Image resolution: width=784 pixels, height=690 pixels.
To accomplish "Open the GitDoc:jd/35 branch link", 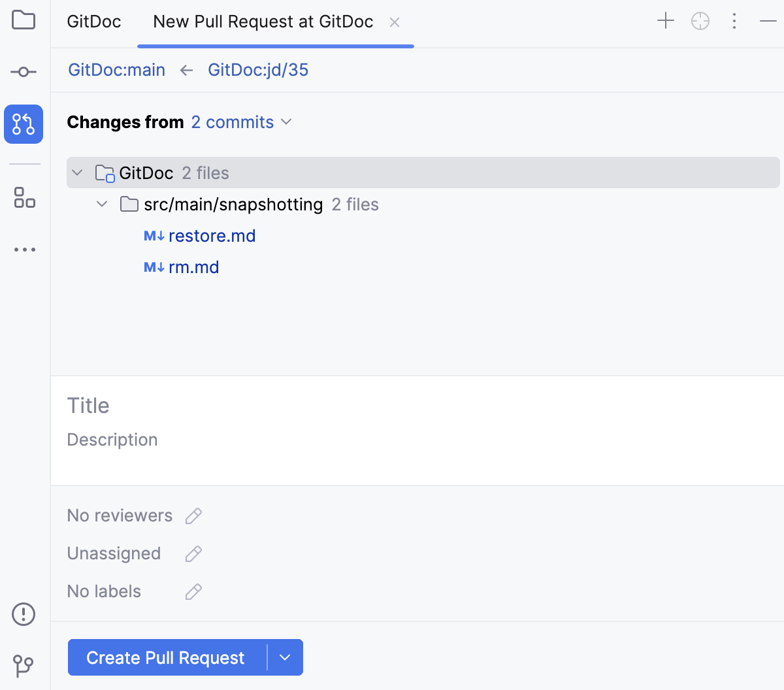I will pyautogui.click(x=258, y=70).
